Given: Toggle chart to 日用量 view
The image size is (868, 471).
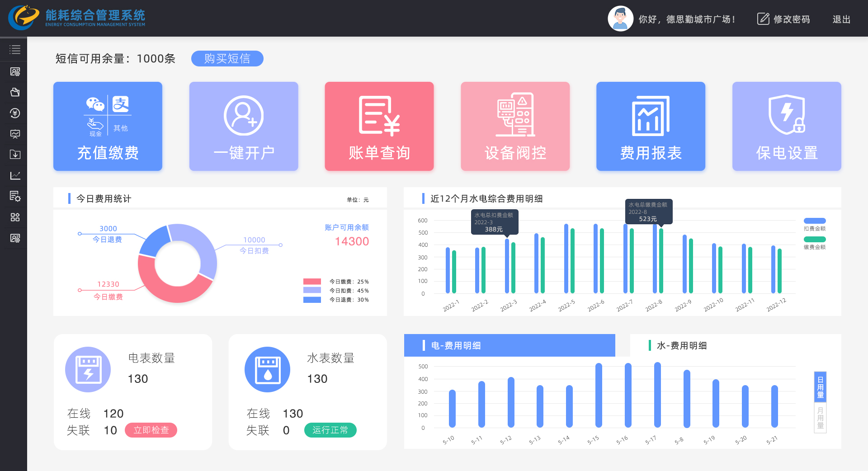Looking at the screenshot, I should 820,387.
